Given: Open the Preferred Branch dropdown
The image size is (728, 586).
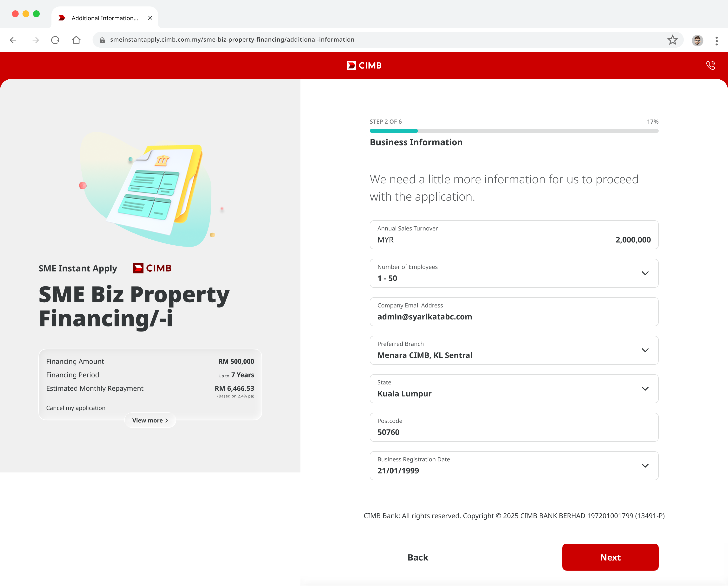Looking at the screenshot, I should pos(514,350).
